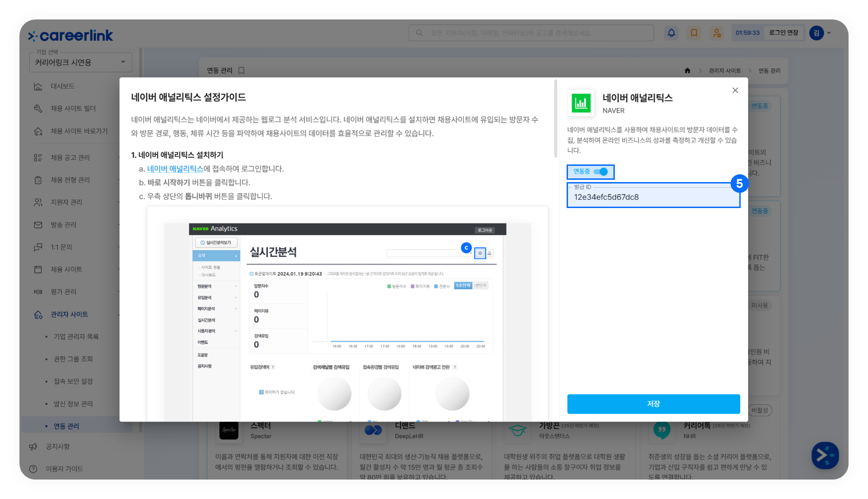The height and width of the screenshot is (499, 868).
Task: Open 채용 사이트 바로가기 in sidebar
Action: tap(79, 131)
